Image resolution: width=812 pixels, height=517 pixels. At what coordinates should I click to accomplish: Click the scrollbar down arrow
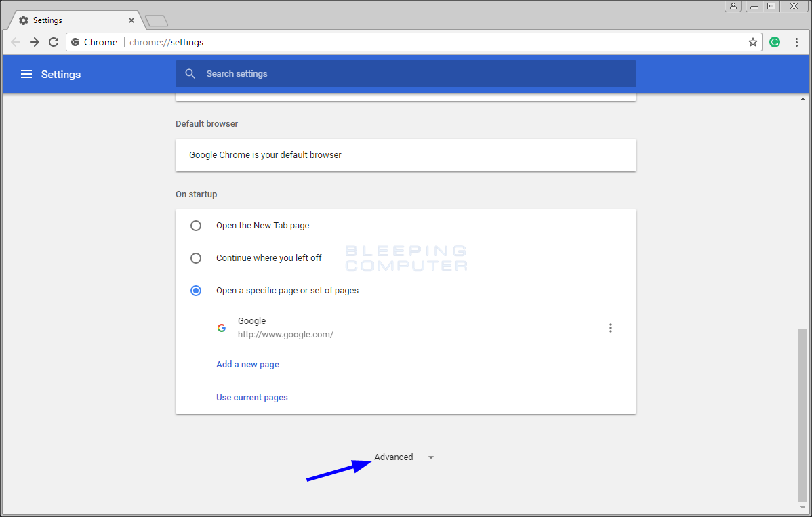click(x=803, y=507)
